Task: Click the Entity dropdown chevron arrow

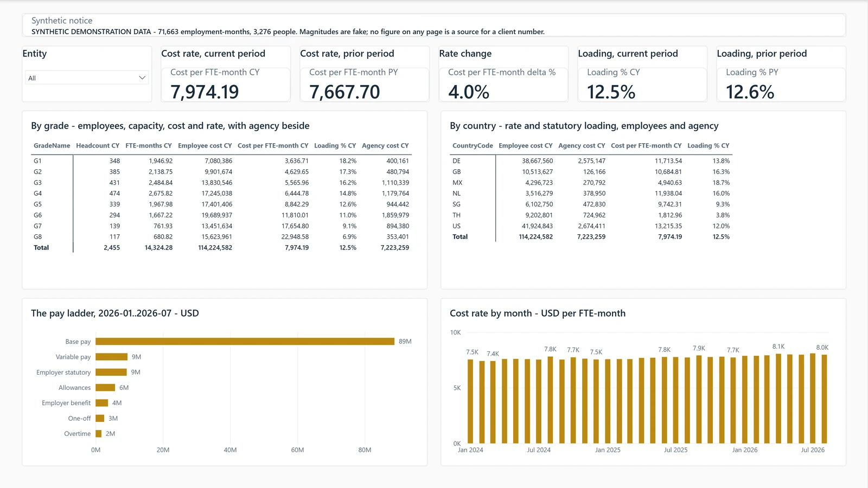Action: tap(142, 78)
